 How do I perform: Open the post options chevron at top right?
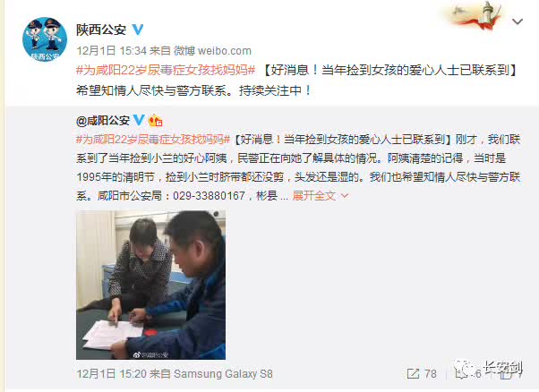pos(518,21)
